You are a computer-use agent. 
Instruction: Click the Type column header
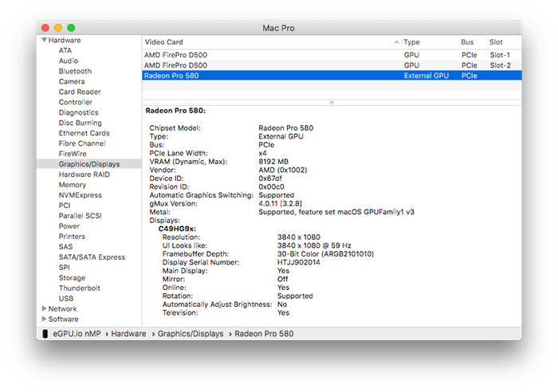point(411,42)
